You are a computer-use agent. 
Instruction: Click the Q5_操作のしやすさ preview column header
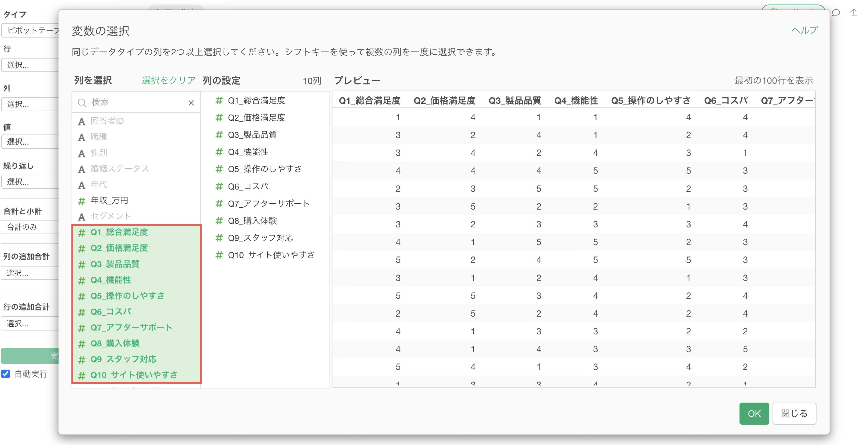tap(651, 100)
